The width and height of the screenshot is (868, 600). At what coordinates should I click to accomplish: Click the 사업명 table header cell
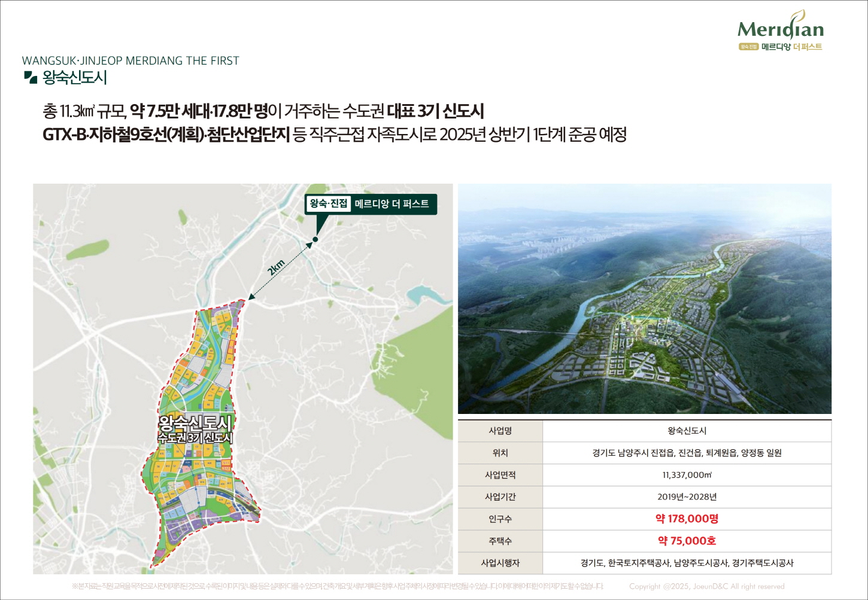500,431
